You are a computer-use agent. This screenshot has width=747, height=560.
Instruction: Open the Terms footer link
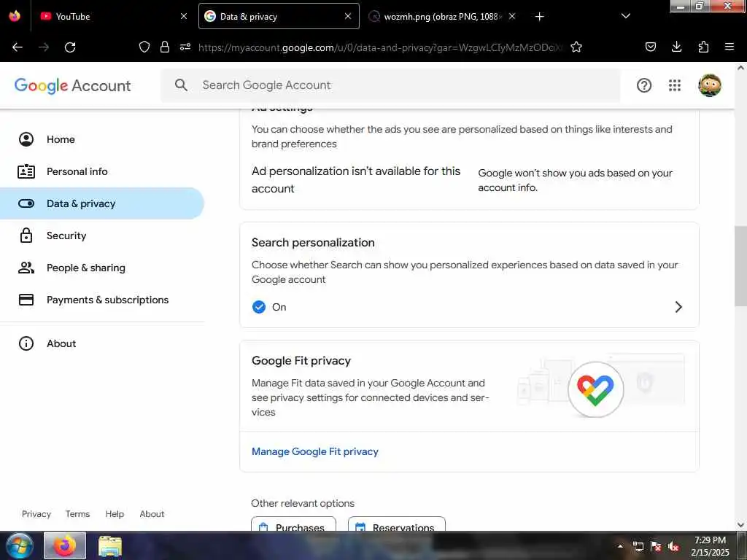(77, 514)
